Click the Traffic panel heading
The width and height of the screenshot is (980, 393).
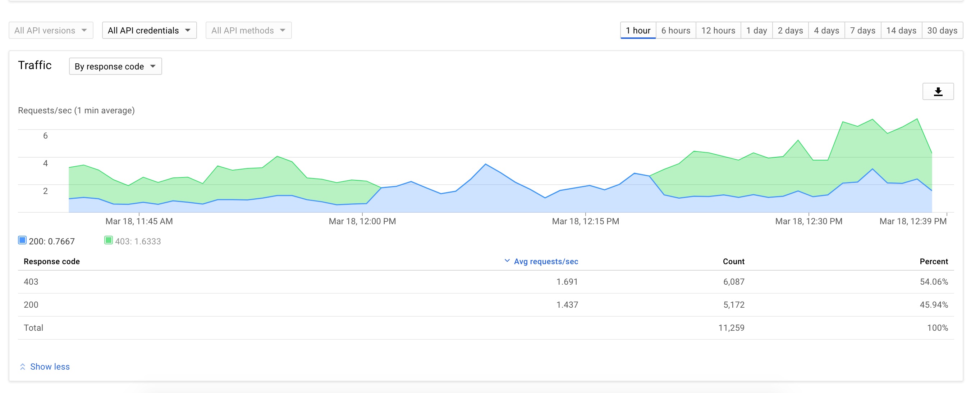[x=35, y=65]
